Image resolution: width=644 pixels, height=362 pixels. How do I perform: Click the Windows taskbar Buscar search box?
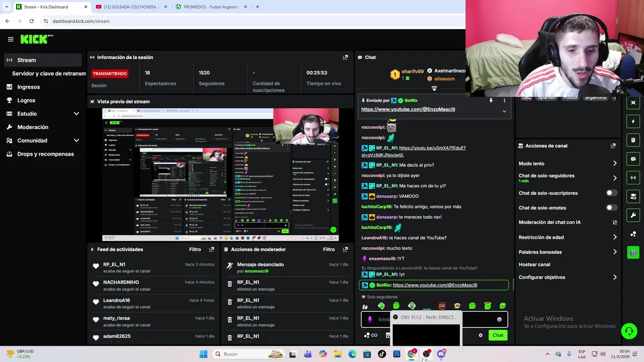tap(248, 354)
